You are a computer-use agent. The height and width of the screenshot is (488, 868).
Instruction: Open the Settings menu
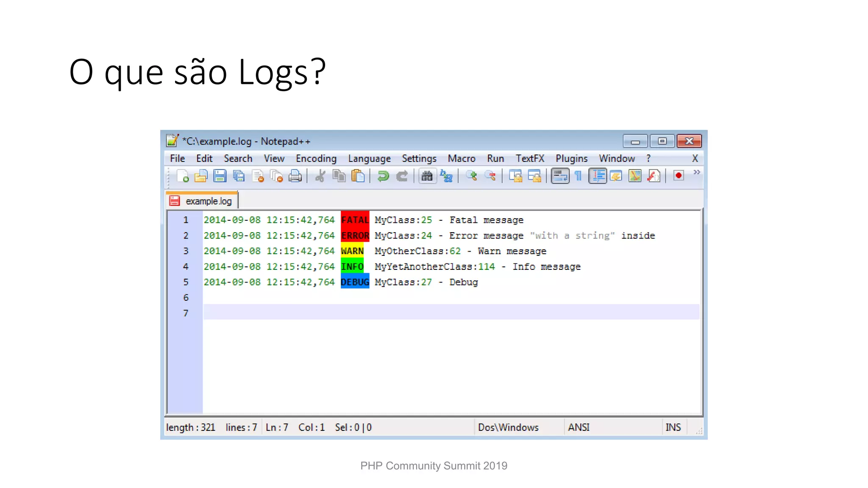tap(419, 158)
